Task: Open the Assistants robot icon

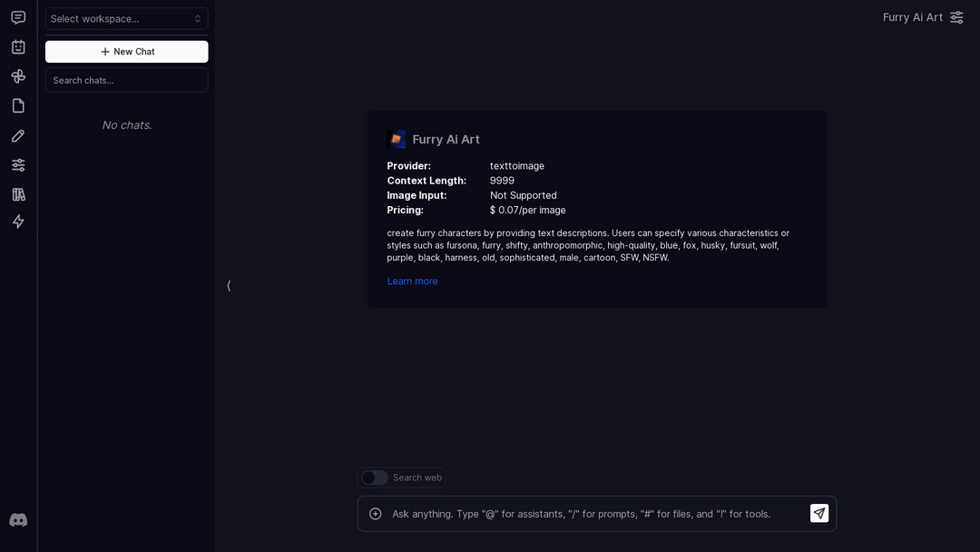Action: pos(18,47)
